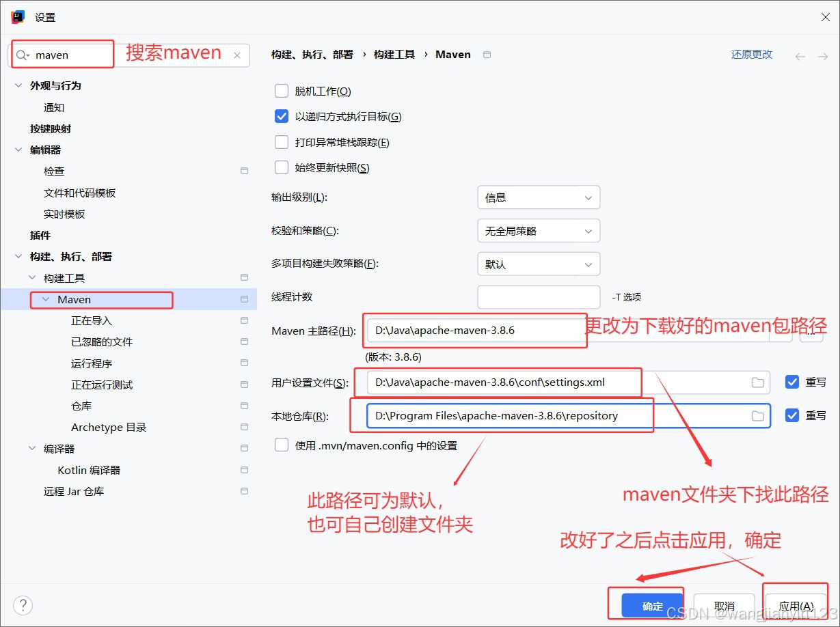This screenshot has width=840, height=627.
Task: Click project icon next to 仓库
Action: pyautogui.click(x=244, y=406)
